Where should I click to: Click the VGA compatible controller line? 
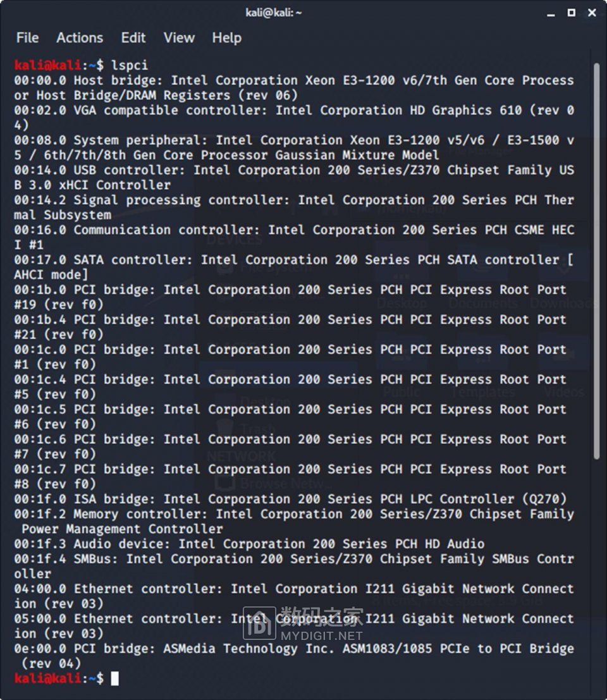[x=294, y=111]
